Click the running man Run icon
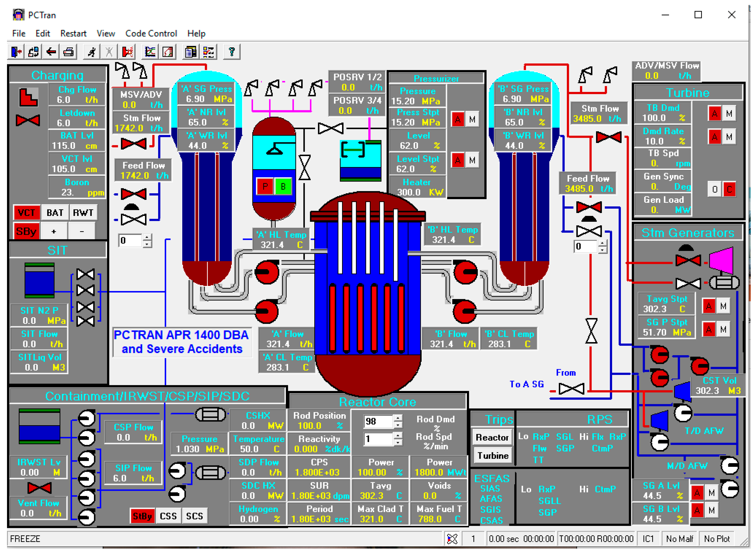This screenshot has width=756, height=556. pos(92,52)
